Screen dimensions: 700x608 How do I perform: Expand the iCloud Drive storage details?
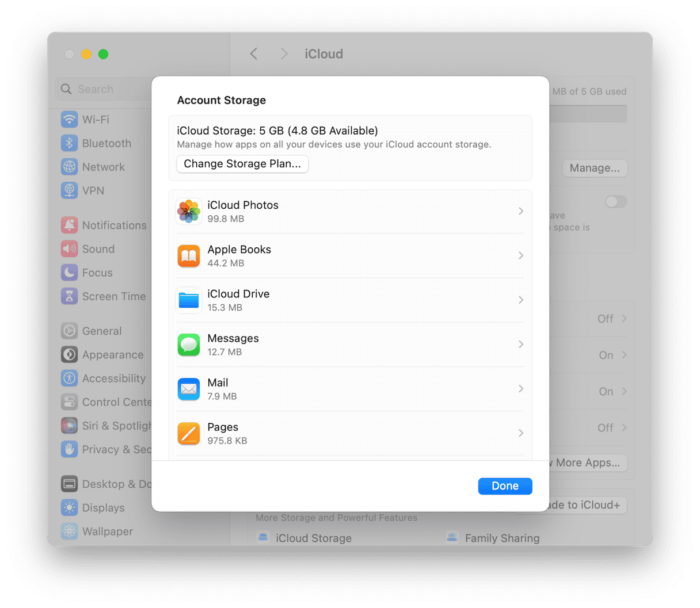coord(521,300)
